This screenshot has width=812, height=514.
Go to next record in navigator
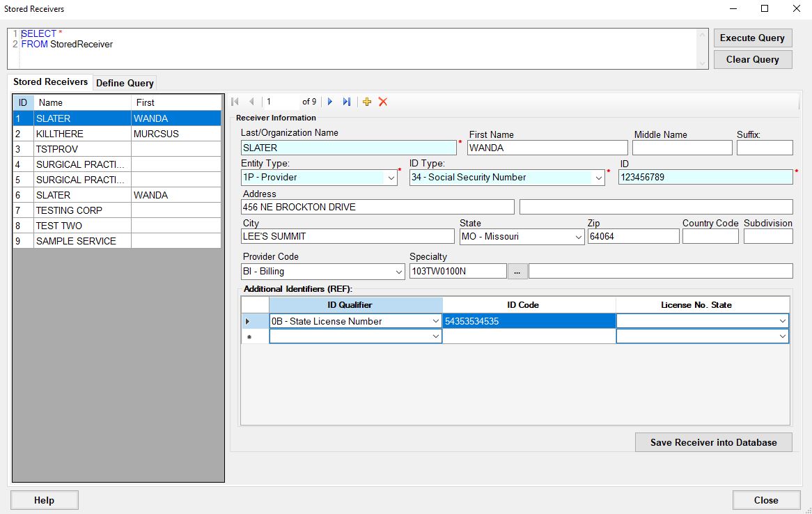pos(330,102)
